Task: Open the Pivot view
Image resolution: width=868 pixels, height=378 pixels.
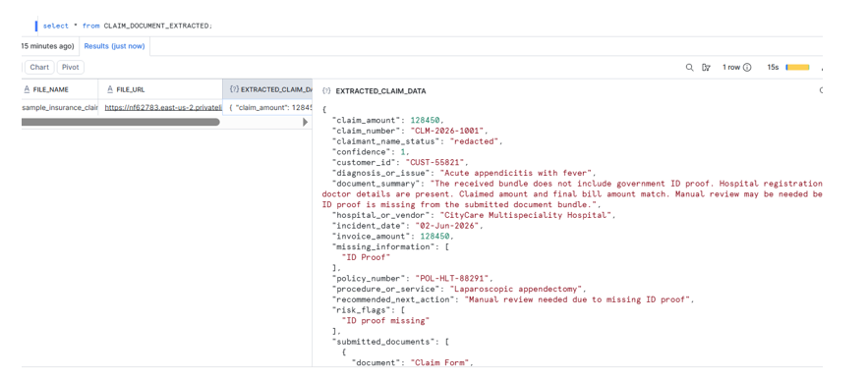Action: [71, 68]
